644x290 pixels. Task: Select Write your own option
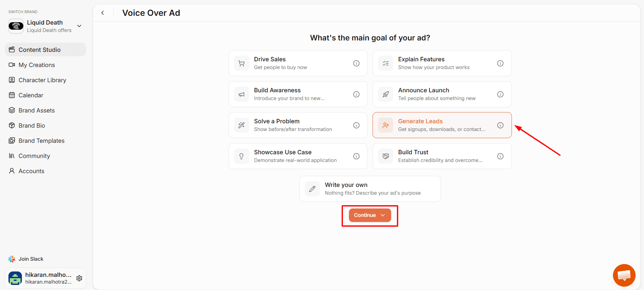(370, 189)
